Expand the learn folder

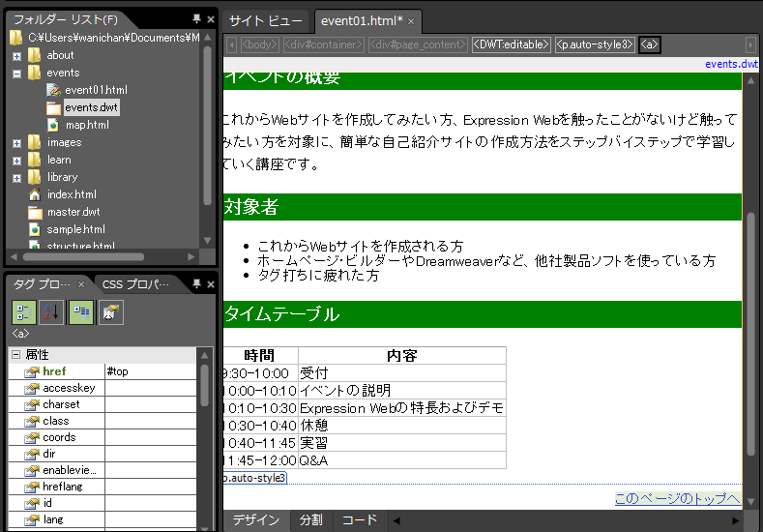[x=17, y=162]
